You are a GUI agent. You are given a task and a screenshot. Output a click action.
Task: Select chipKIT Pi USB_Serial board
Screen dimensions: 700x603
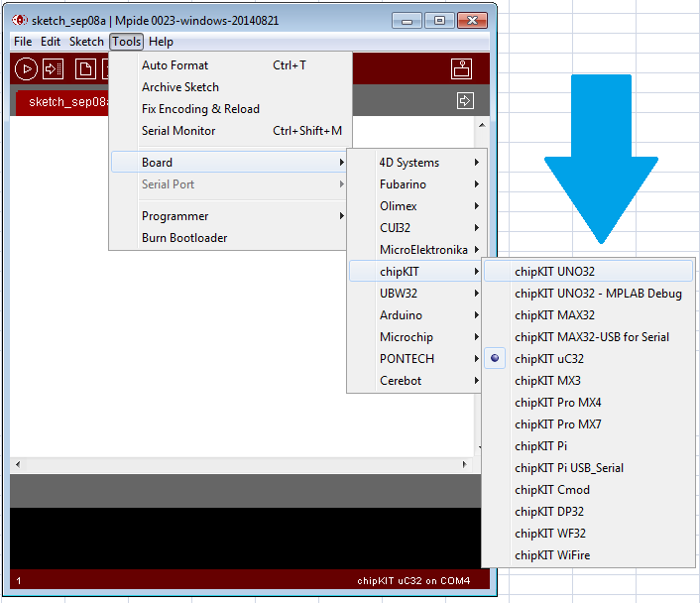[x=588, y=468]
